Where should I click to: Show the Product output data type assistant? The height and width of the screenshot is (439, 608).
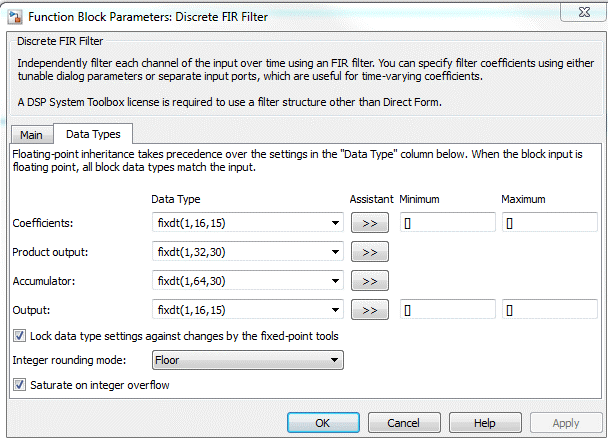[x=370, y=253]
